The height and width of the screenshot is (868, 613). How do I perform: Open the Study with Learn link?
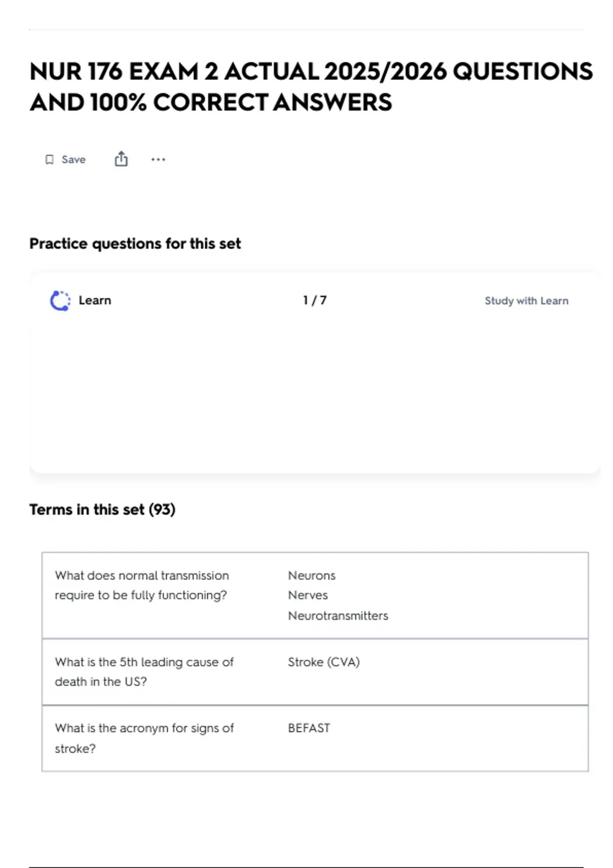526,301
